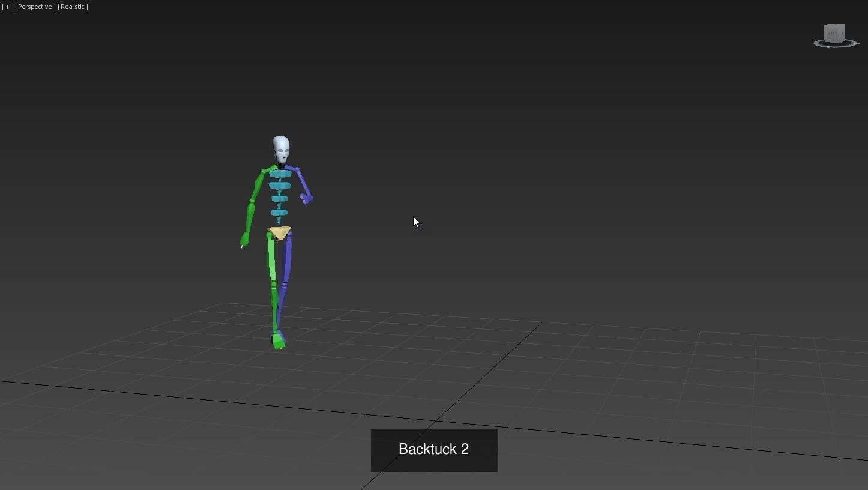Select the biped's green upper arm

point(257,187)
